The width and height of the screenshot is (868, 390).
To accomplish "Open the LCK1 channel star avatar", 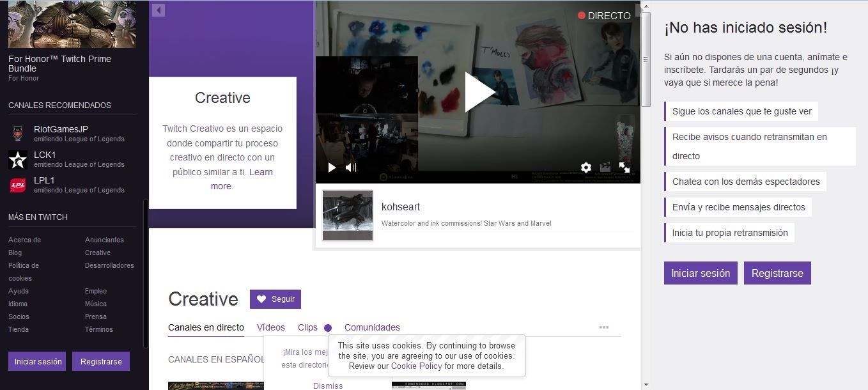I will pyautogui.click(x=18, y=159).
